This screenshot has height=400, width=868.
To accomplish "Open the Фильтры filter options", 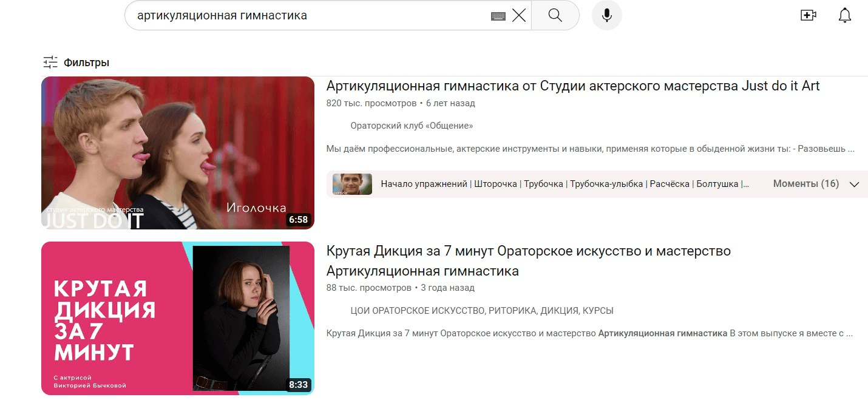I will 76,62.
